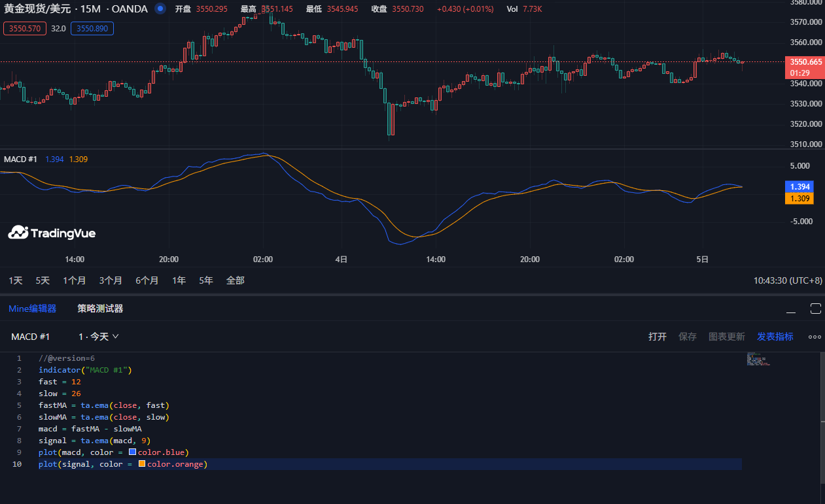Click 打开 to open a script

[x=657, y=337]
